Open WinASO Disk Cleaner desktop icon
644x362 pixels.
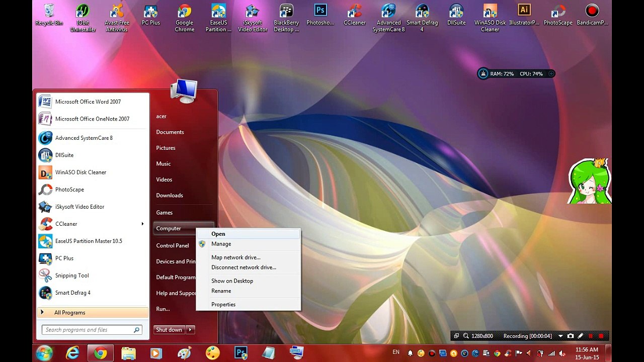tap(490, 18)
